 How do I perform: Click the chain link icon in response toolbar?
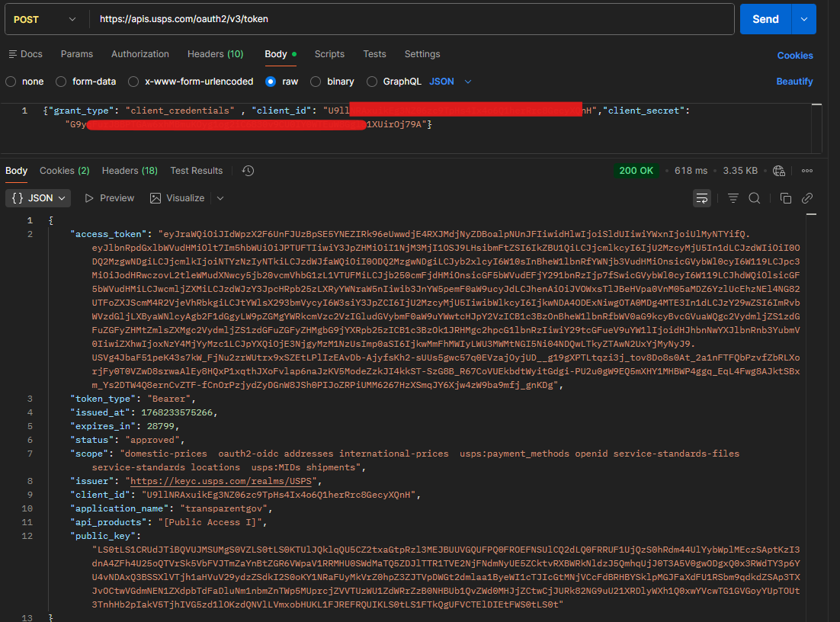807,198
